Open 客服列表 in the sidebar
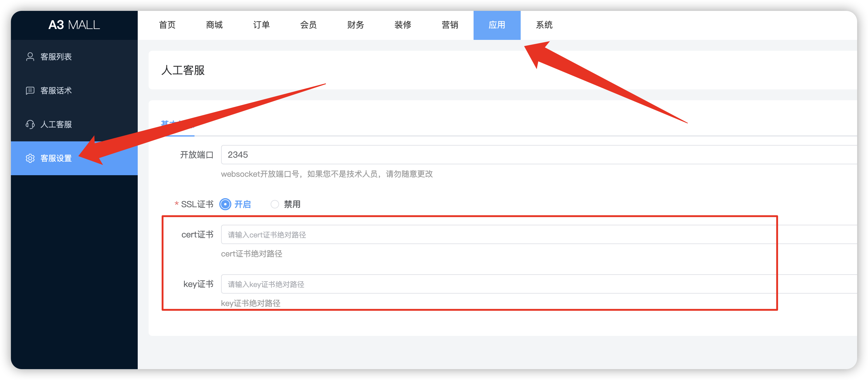Viewport: 868px width, 380px height. click(74, 56)
